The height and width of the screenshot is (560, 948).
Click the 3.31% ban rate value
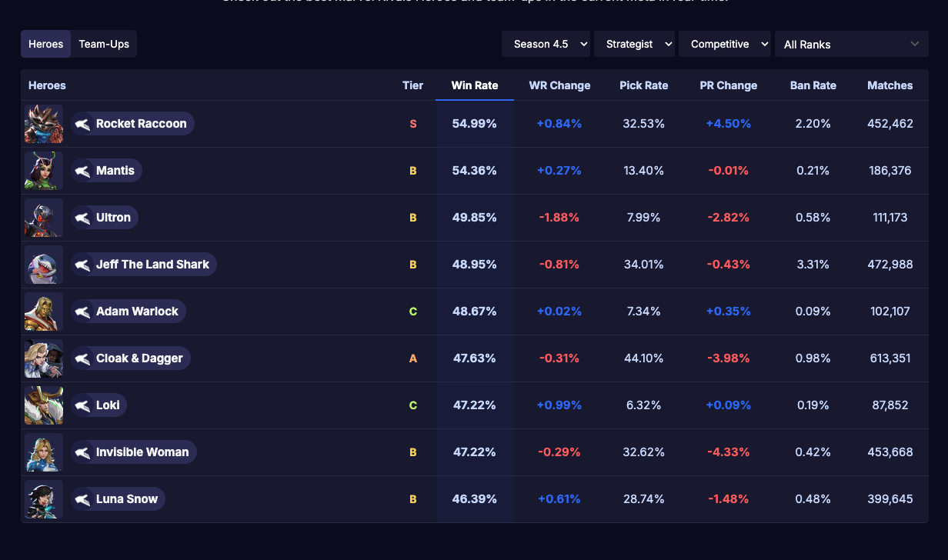pyautogui.click(x=813, y=265)
